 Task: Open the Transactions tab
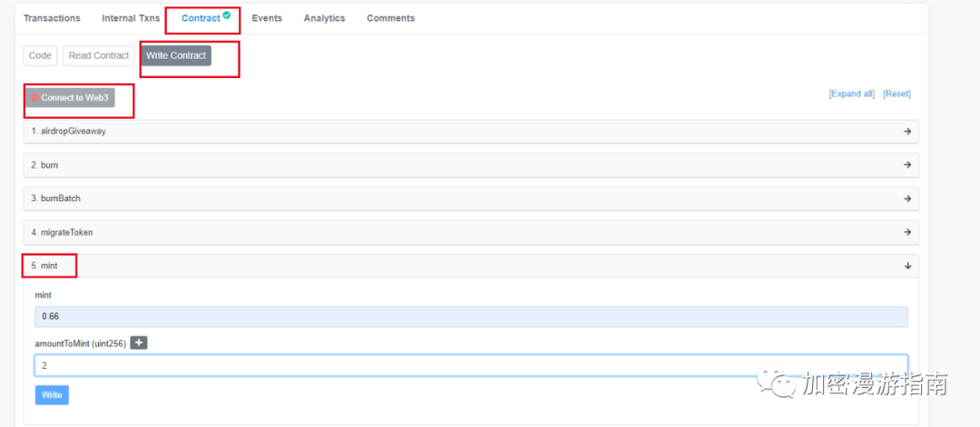pyautogui.click(x=52, y=18)
